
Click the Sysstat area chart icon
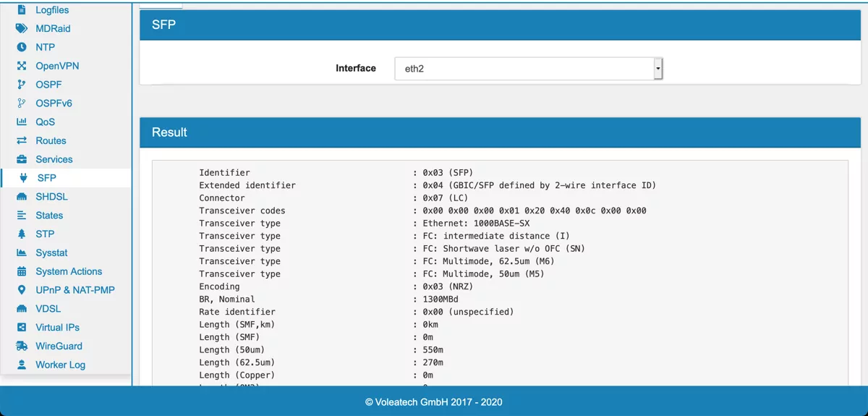click(x=22, y=252)
